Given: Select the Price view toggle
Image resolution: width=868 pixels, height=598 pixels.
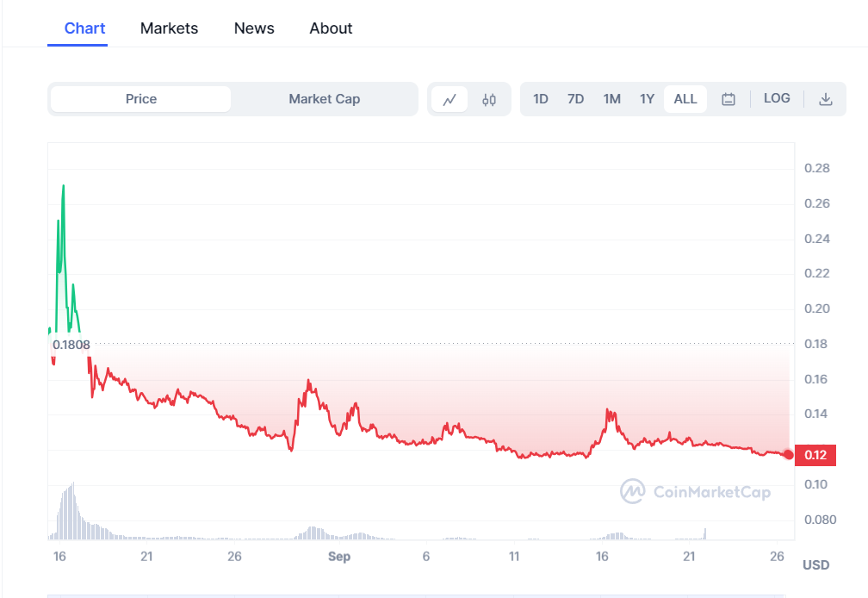Looking at the screenshot, I should click(x=140, y=99).
